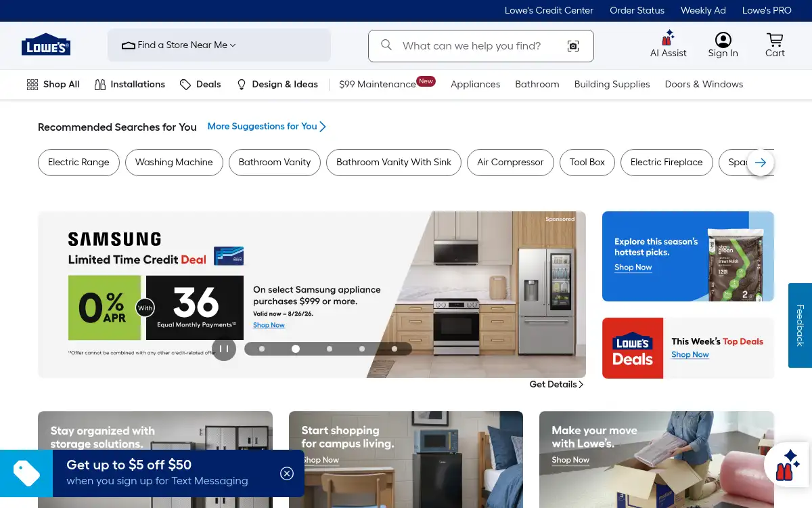Jump to first carousel slide dot

point(262,349)
